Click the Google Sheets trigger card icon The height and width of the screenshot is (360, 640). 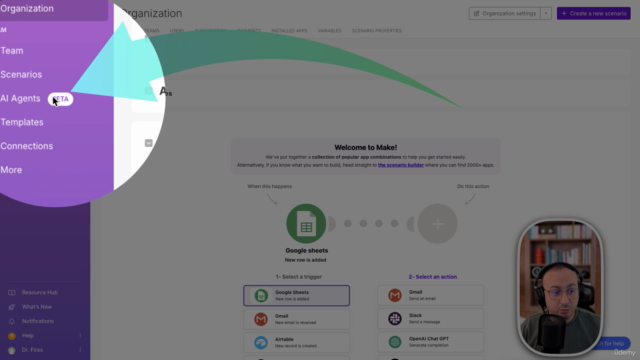(x=261, y=296)
